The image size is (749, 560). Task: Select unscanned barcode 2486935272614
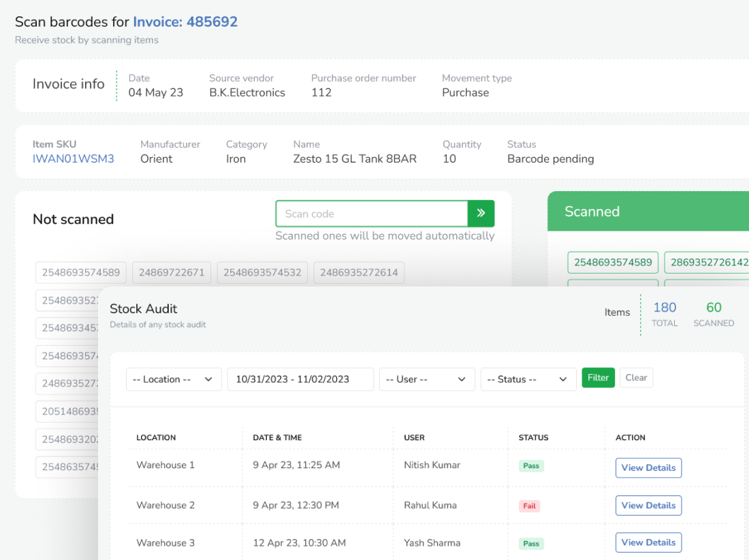(x=359, y=273)
